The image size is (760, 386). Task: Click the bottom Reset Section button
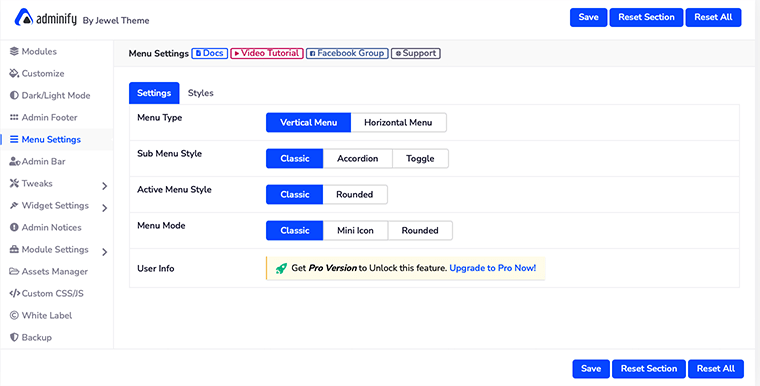pos(649,369)
